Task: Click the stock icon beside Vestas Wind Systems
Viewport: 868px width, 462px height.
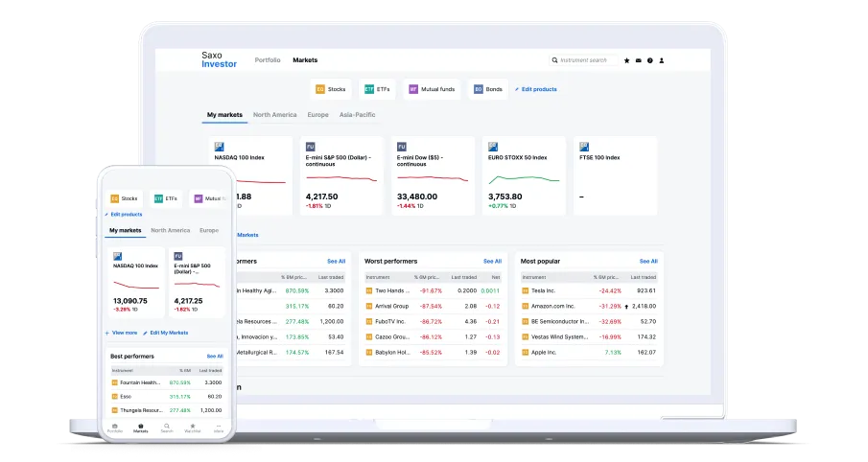Action: [526, 337]
